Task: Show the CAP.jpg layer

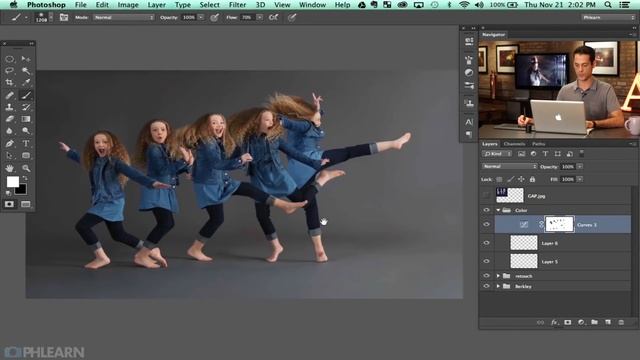Action: click(486, 196)
